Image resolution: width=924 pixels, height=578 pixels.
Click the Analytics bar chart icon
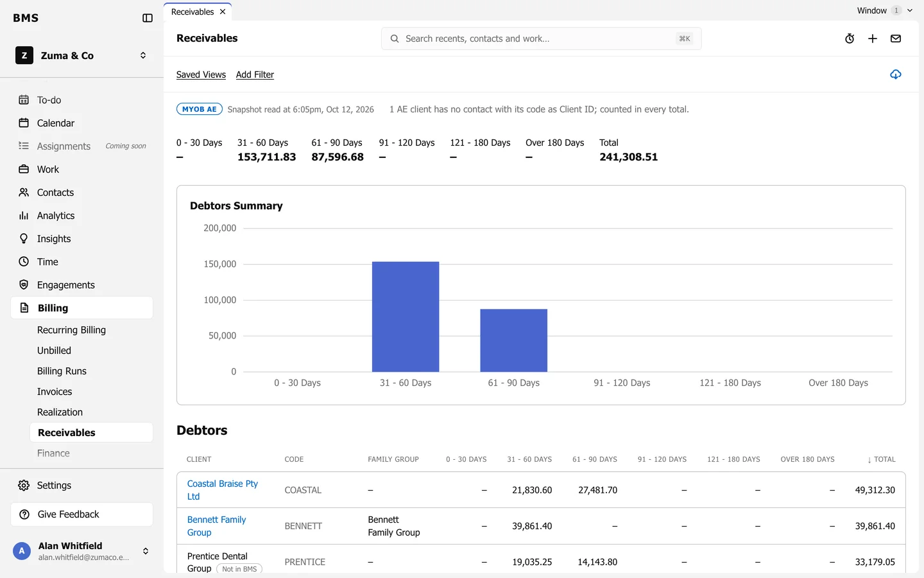(24, 216)
